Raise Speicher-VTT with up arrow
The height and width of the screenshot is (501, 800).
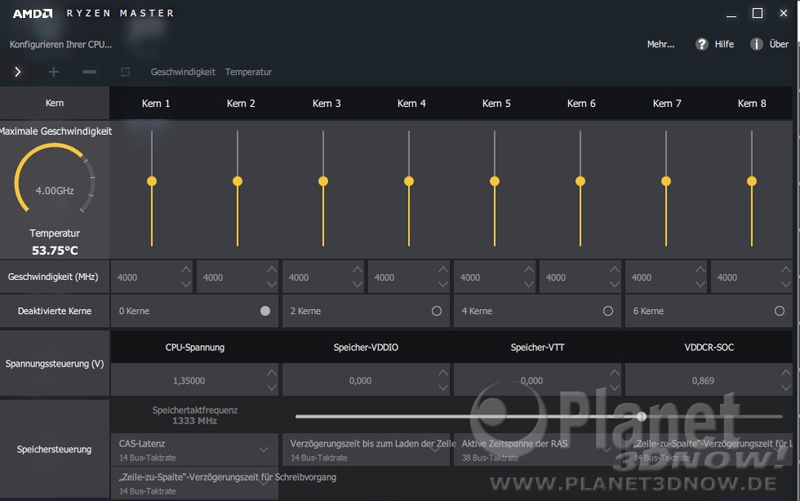point(615,372)
